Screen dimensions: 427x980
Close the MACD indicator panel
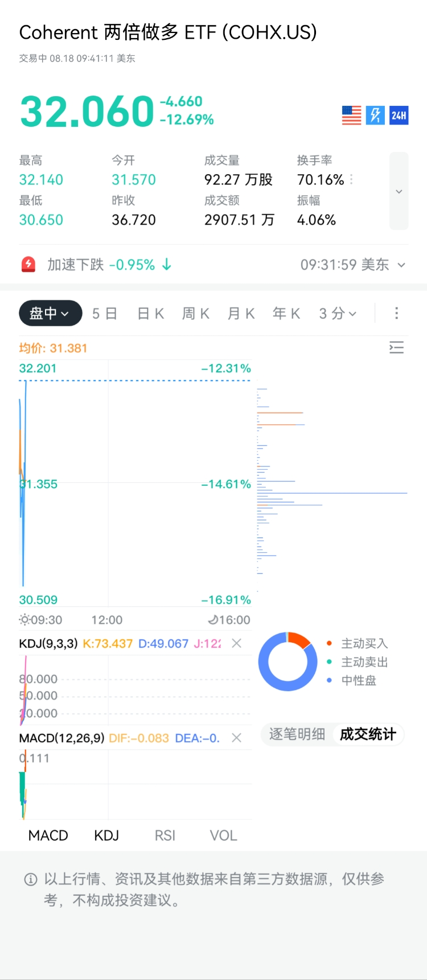click(x=237, y=738)
